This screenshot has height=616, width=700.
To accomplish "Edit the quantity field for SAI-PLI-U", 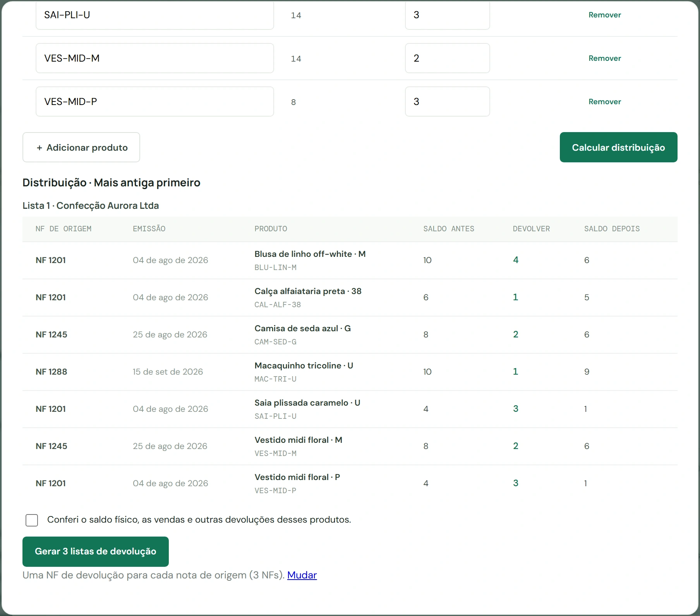I will [447, 15].
